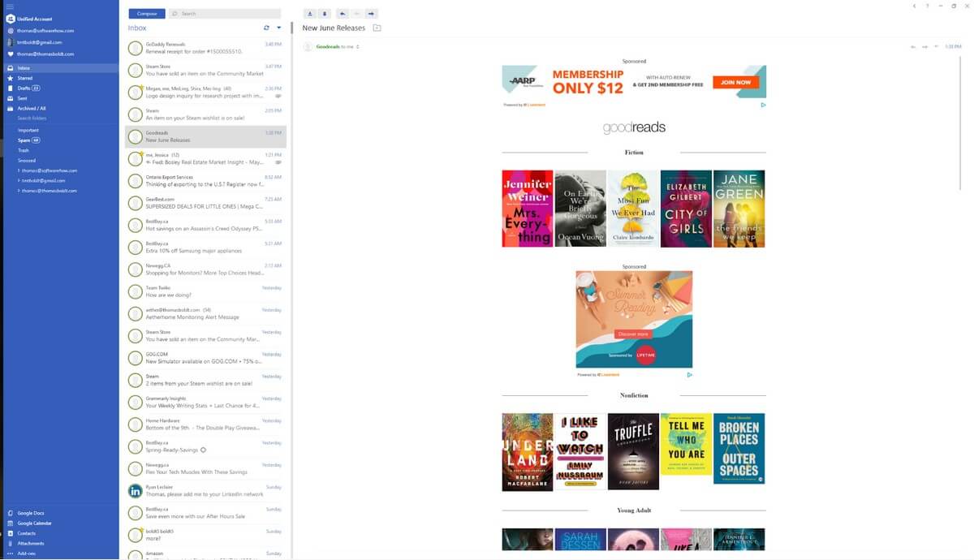Open Add-ons at the sidebar bottom
Viewport: 974px width, 560px height.
click(x=26, y=554)
